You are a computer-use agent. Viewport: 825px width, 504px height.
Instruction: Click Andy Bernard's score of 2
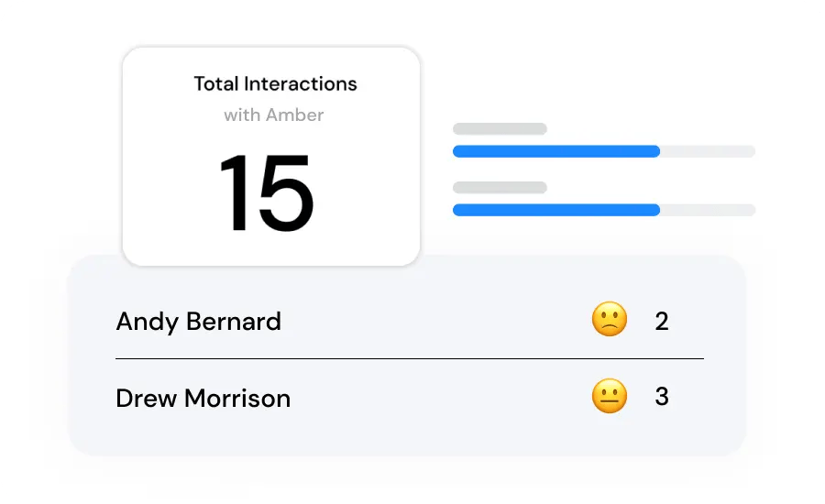661,321
